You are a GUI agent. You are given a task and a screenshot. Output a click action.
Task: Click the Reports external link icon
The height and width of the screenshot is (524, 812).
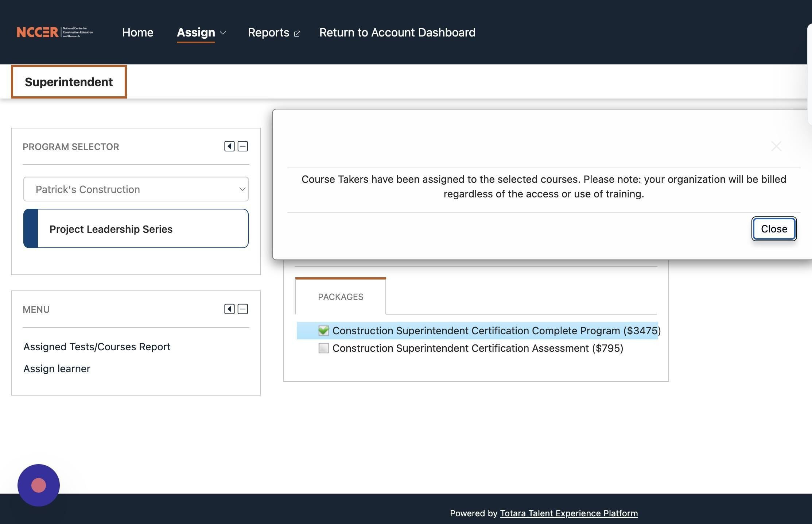tap(297, 34)
